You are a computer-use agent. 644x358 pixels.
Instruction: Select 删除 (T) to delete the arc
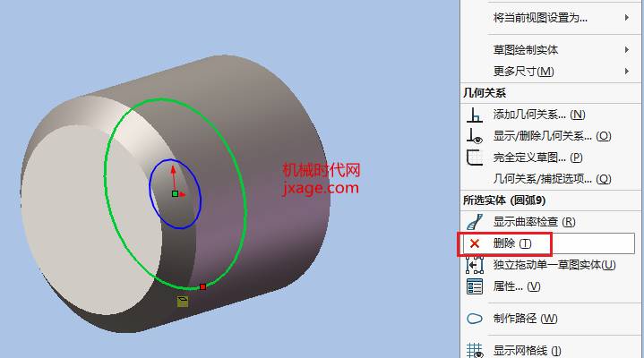[549, 243]
